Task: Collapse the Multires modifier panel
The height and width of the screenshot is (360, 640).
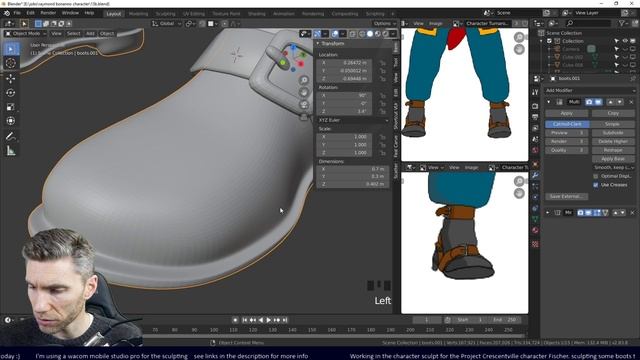Action: point(548,102)
